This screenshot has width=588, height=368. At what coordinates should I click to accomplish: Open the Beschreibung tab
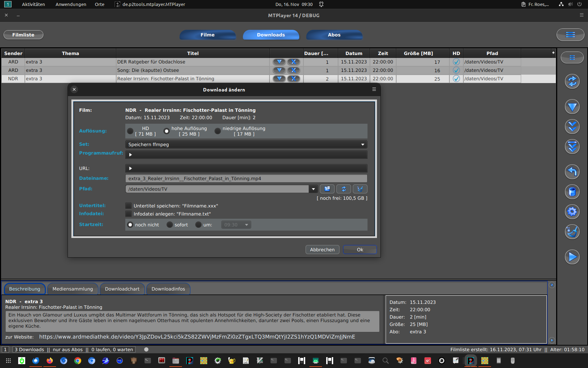click(24, 289)
